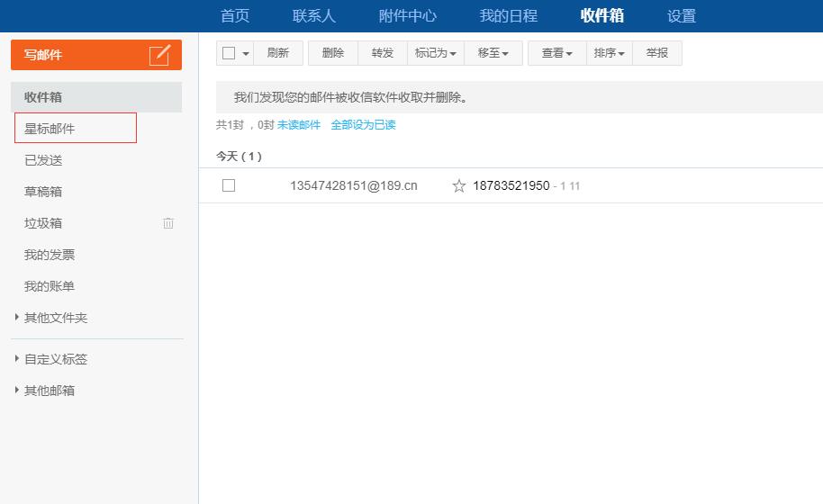The height and width of the screenshot is (504, 823).
Task: Click the compose pencil icon
Action: (159, 55)
